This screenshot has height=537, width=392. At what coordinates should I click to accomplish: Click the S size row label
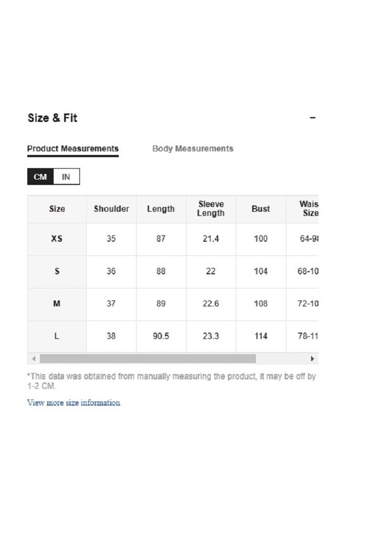tap(57, 271)
